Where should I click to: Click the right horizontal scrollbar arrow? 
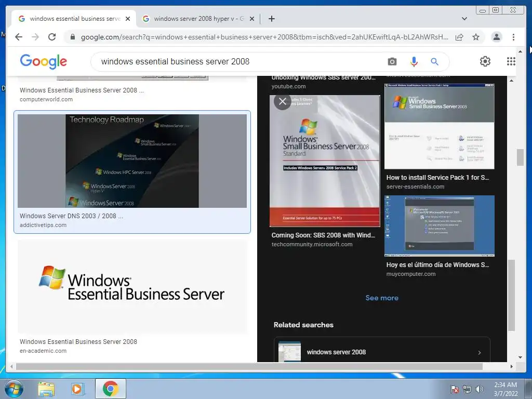pos(512,366)
